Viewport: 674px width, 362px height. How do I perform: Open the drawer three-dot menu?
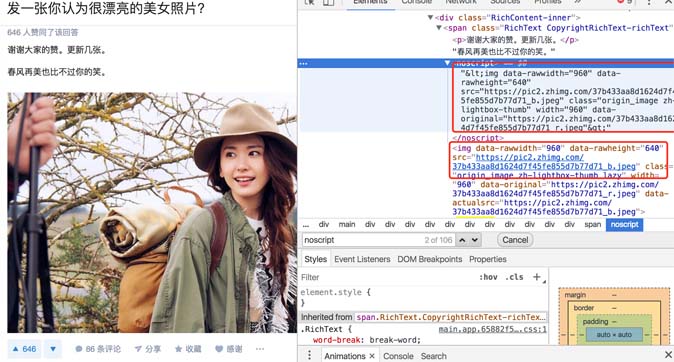click(x=309, y=356)
